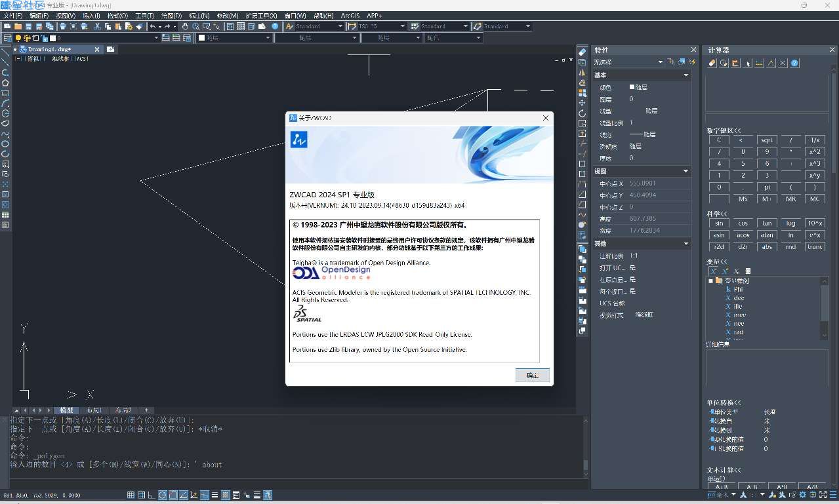Select the move tool in the modify toolbar
839x504 pixels.
point(582,103)
